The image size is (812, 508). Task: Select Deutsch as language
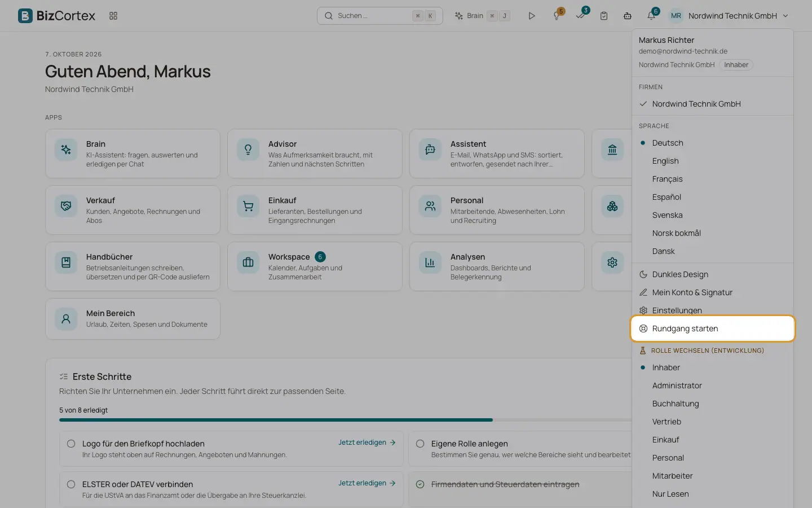click(713, 143)
